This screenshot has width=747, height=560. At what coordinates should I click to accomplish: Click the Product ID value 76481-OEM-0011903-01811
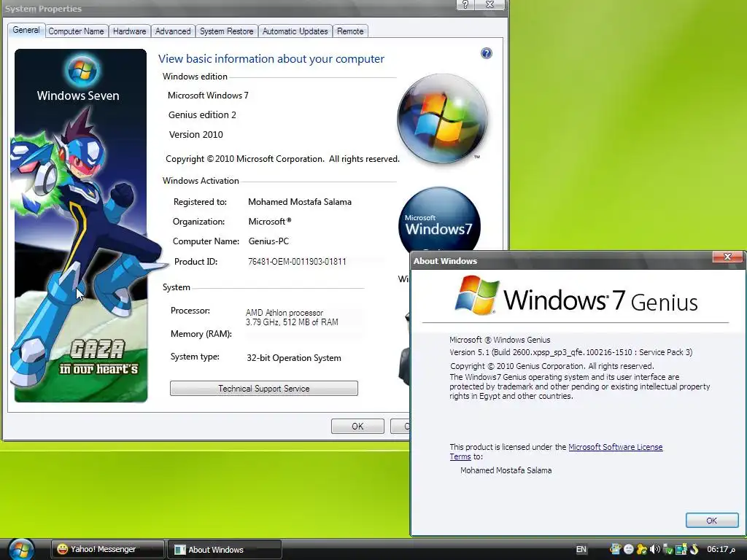(298, 262)
